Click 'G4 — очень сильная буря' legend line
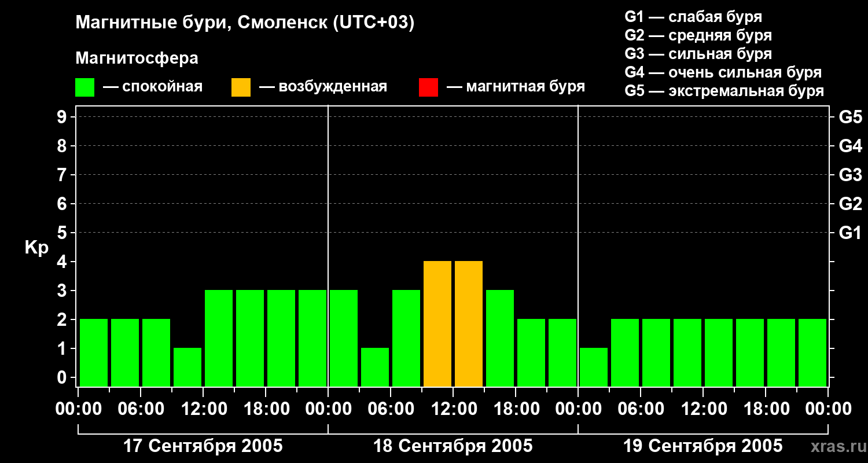This screenshot has width=868, height=463. 723,72
